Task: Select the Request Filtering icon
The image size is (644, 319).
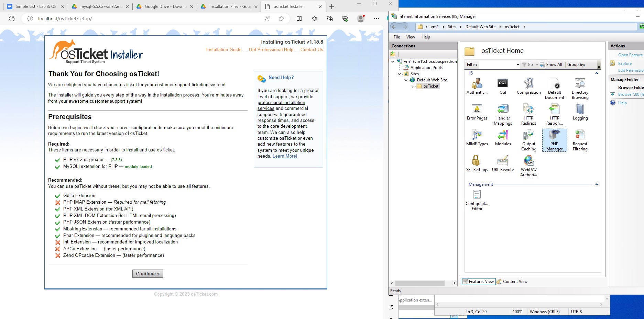Action: point(580,140)
